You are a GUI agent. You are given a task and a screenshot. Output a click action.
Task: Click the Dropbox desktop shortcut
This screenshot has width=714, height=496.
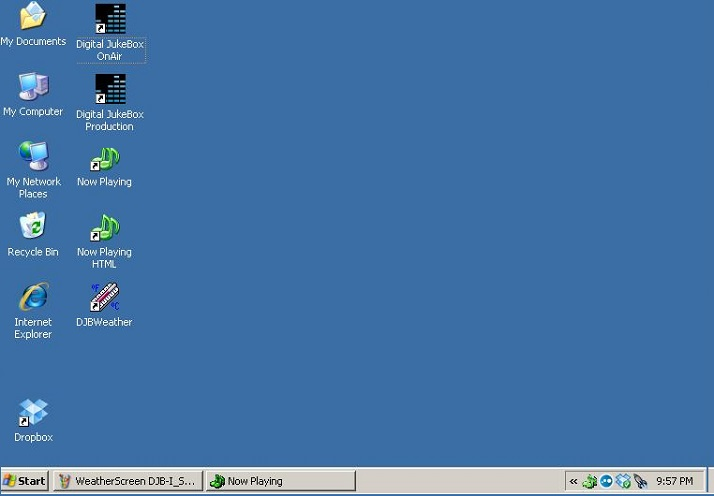[x=33, y=412]
